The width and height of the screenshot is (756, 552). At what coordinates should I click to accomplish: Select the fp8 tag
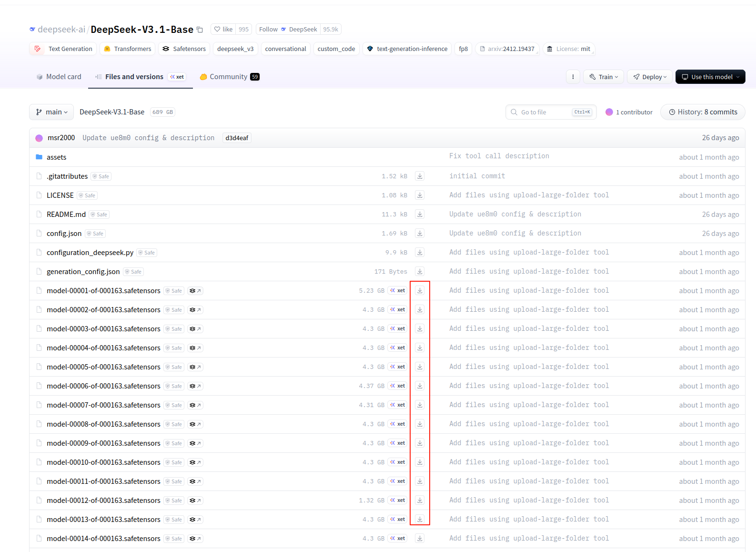tap(463, 49)
